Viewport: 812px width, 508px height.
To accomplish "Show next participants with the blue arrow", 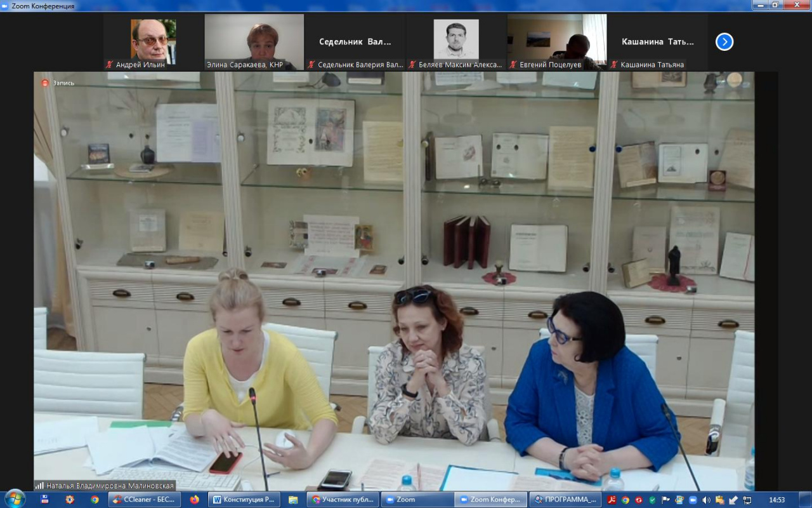I will point(724,42).
